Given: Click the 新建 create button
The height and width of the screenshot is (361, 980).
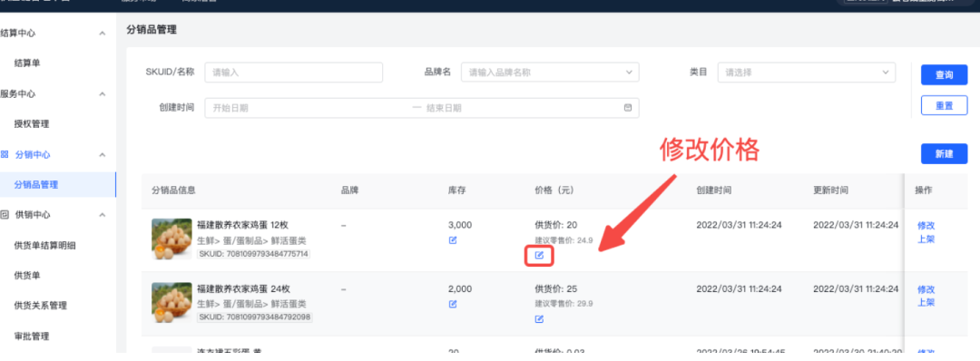Looking at the screenshot, I should point(944,153).
